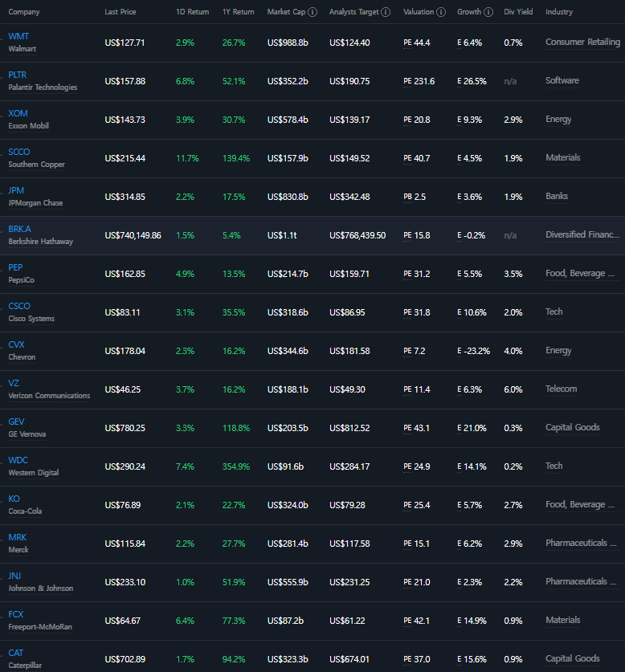
Task: Click the US$812.52 analyst target
Action: [349, 428]
